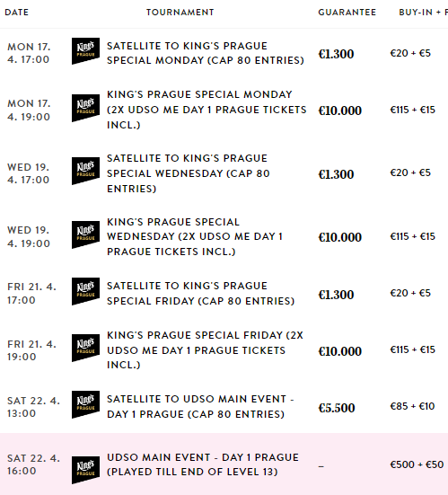The image size is (448, 495).
Task: Sort by the Guarantee column header
Action: pyautogui.click(x=347, y=13)
